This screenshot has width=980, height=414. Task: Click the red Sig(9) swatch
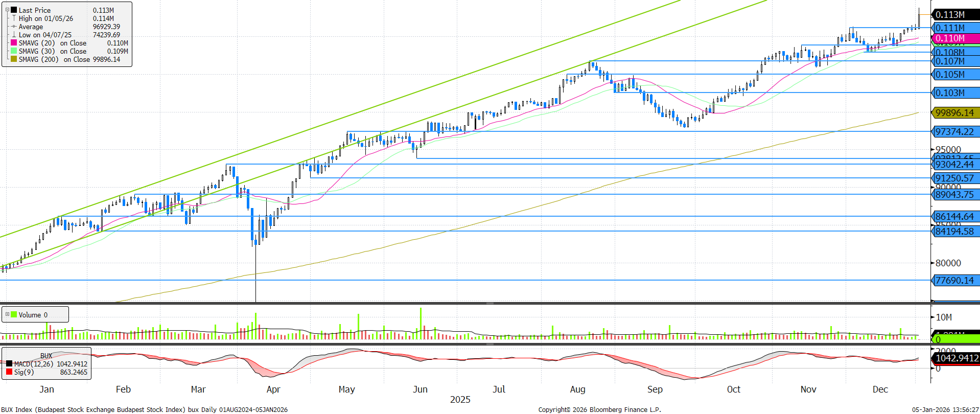pyautogui.click(x=9, y=372)
